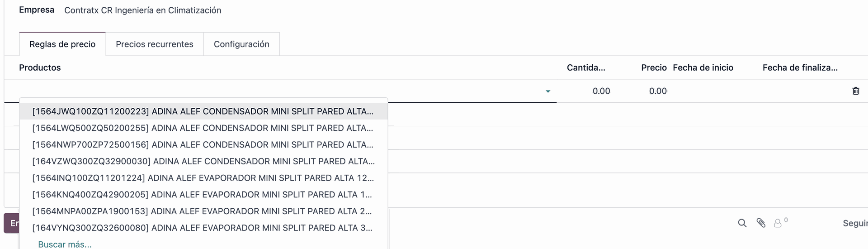Choose product 1564LWQ500ZQ50200255 condensador option
Screen dimensions: 868x249
203,128
